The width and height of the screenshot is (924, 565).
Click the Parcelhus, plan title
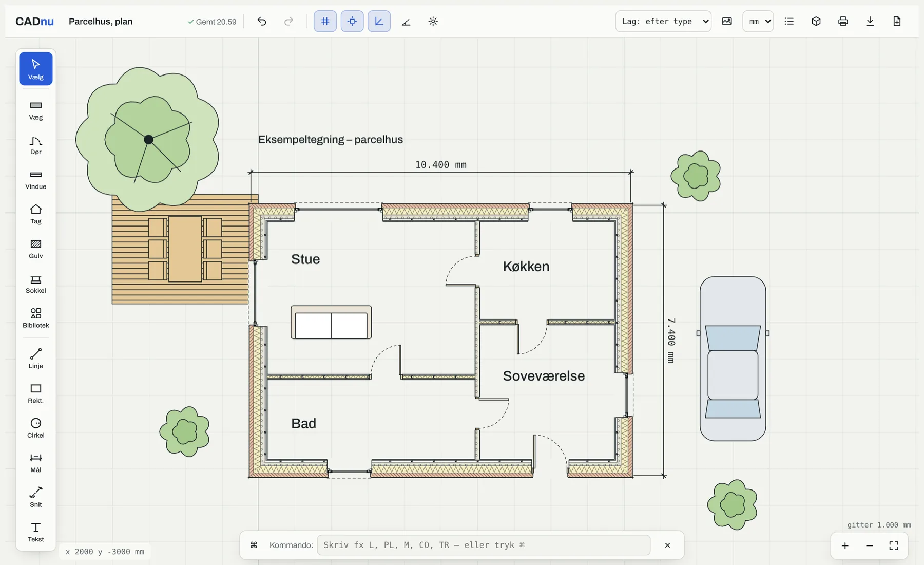[x=101, y=21]
